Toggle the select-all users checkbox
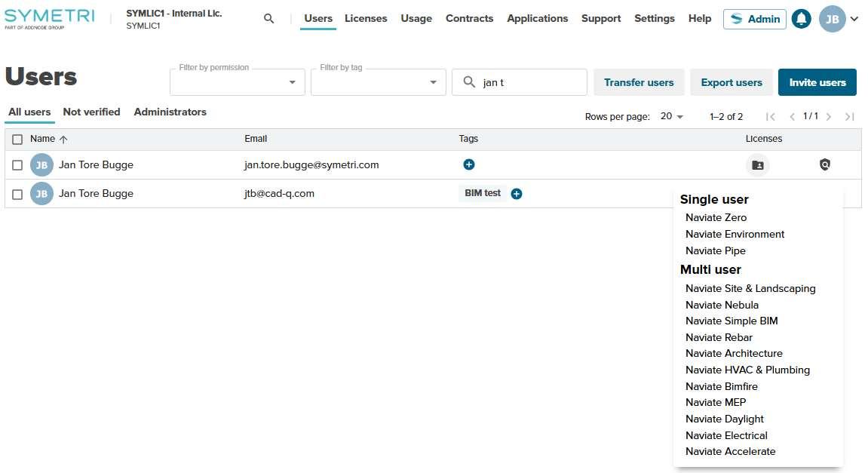 [17, 140]
